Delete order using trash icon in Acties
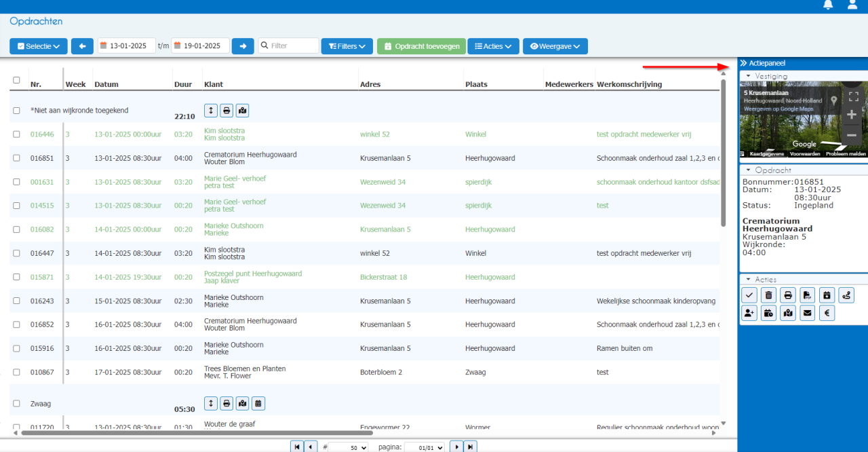The image size is (868, 452). [768, 295]
